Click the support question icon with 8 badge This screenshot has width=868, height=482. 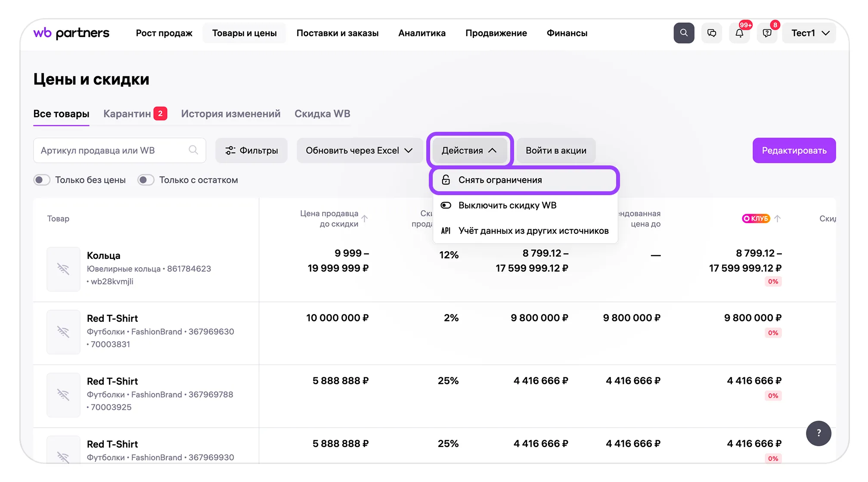click(x=767, y=33)
